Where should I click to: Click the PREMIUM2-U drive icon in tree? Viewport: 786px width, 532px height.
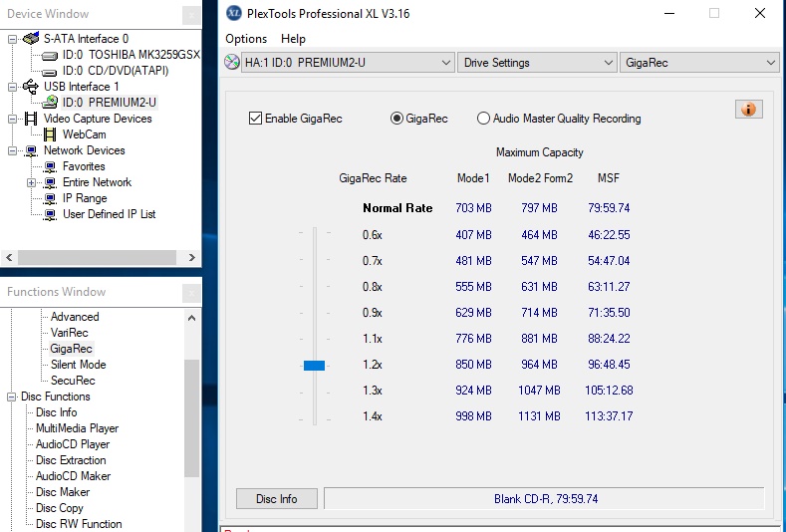click(x=50, y=103)
